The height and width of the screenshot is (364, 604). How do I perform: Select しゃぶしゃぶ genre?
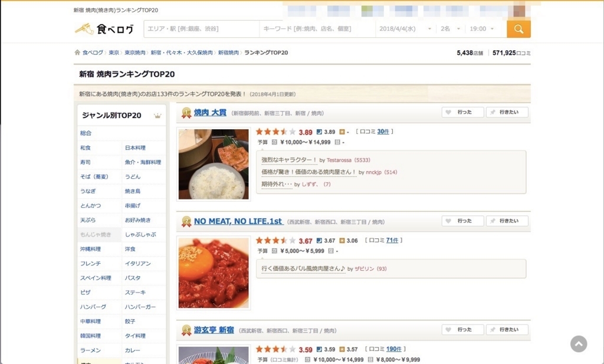[x=140, y=235]
